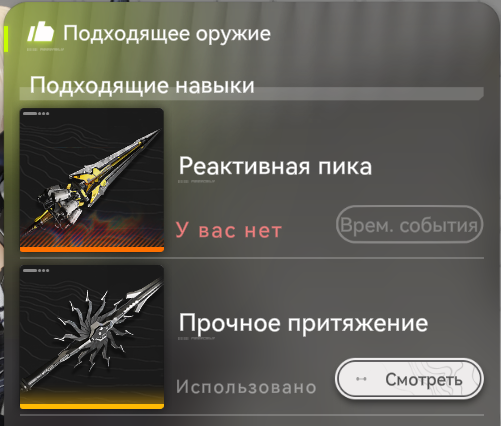Click the orange rarity bar under Реактивная пика
The height and width of the screenshot is (426, 501).
pyautogui.click(x=92, y=249)
